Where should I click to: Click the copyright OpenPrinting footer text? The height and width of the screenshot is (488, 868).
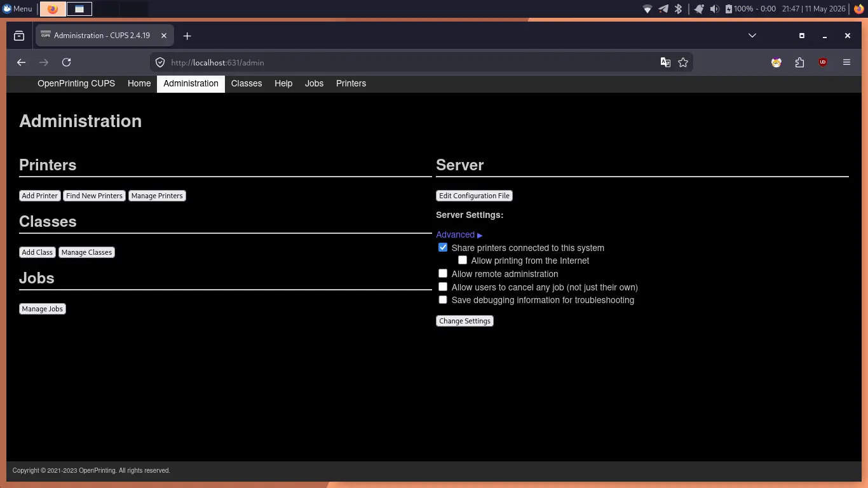click(x=92, y=471)
